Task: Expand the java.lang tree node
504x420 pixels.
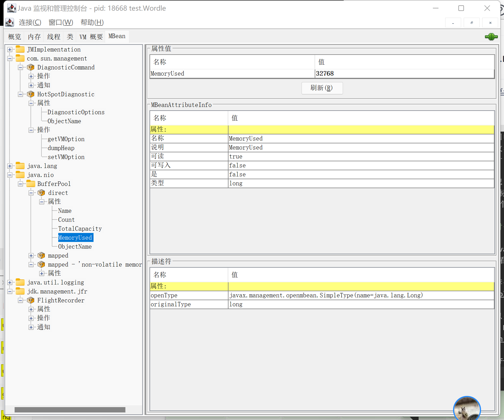Action: (10, 166)
